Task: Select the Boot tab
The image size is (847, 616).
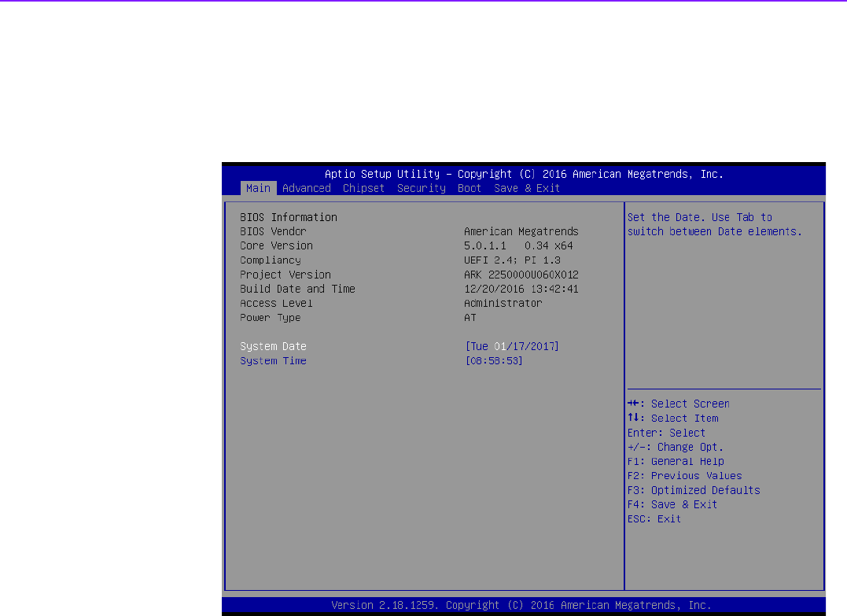Action: 469,188
